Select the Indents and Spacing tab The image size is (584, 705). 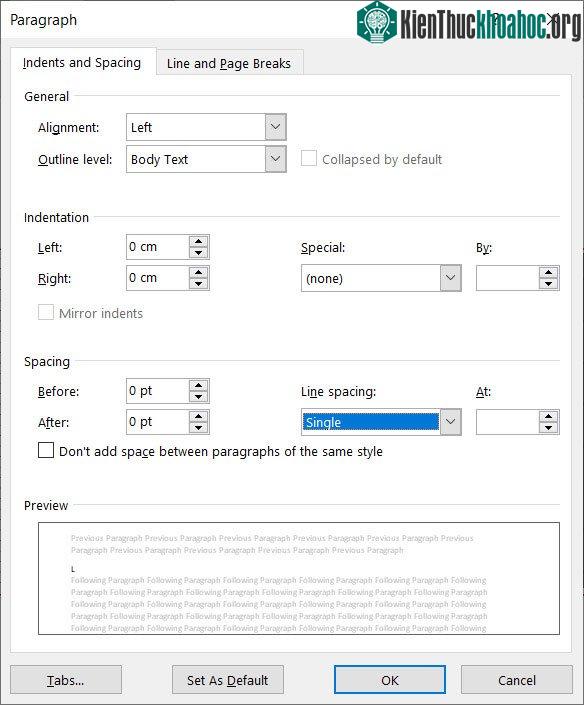82,62
